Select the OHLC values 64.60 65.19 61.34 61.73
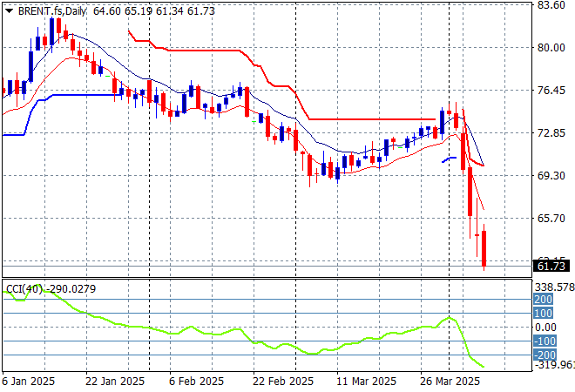Screen dimensions: 575x392 pos(154,11)
